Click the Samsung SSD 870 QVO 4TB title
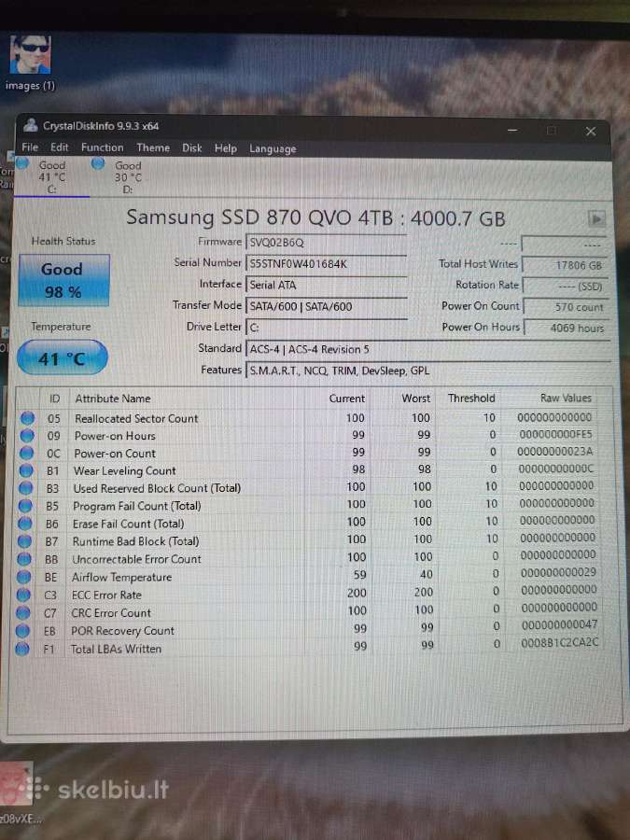This screenshot has height=840, width=630. pos(315,217)
